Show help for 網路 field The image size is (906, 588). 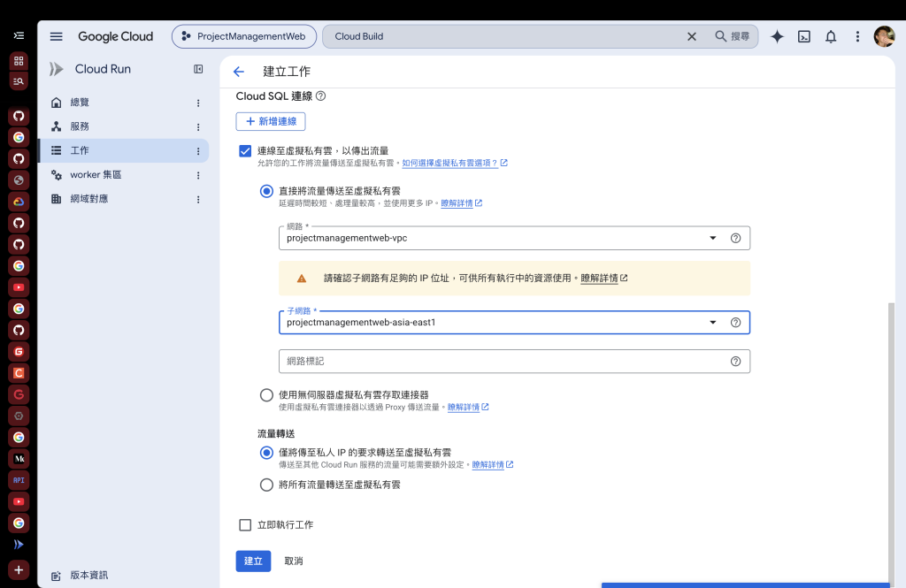point(735,238)
